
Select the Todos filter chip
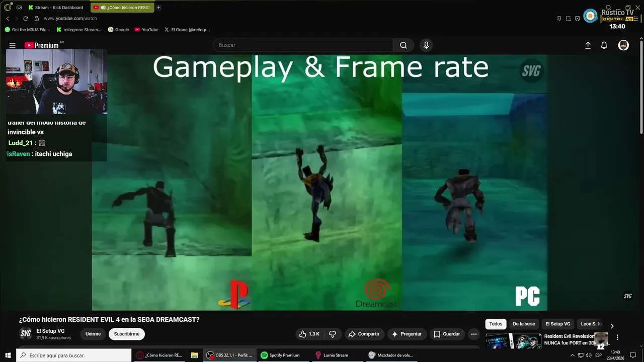[496, 324]
